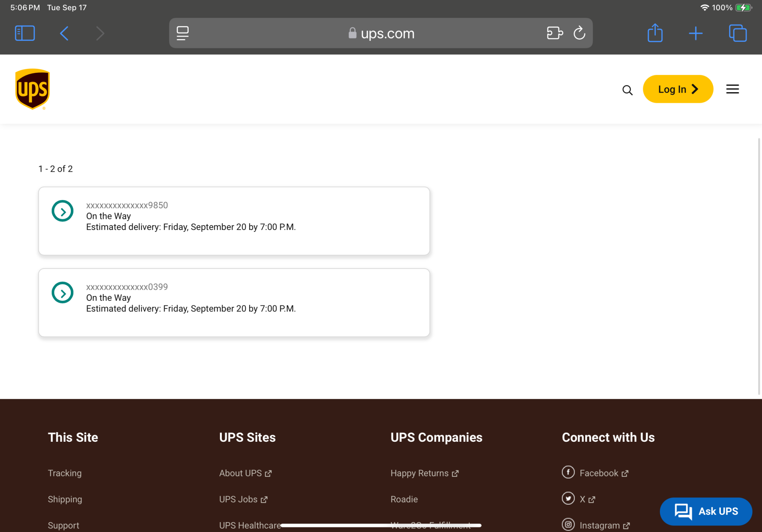Open the Happy Returns link
This screenshot has width=762, height=532.
click(x=419, y=473)
